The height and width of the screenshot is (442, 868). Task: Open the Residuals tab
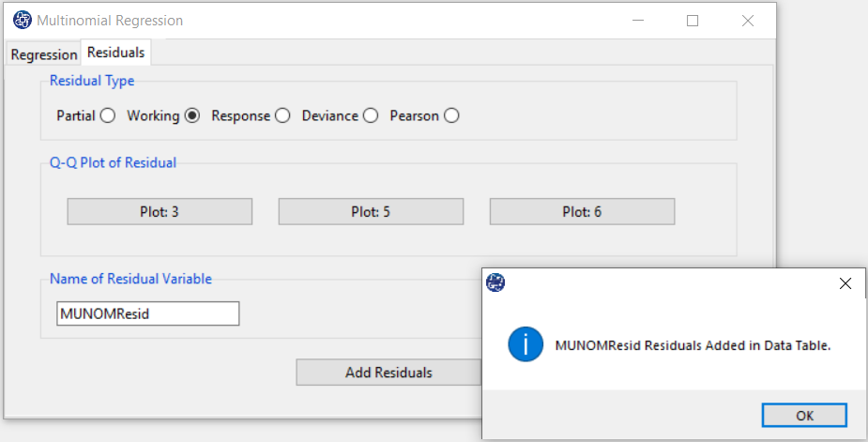tap(115, 53)
